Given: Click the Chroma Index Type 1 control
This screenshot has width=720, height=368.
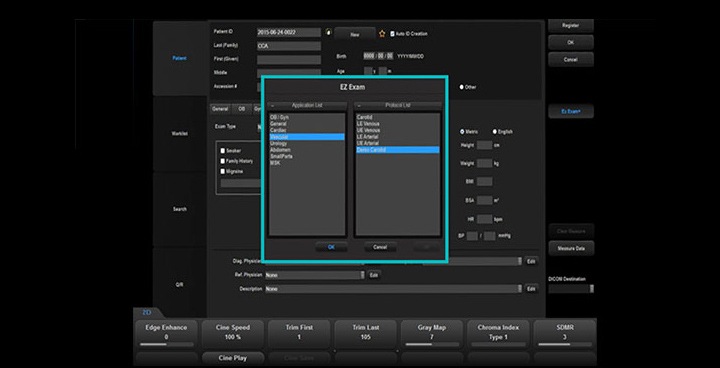Looking at the screenshot, I should click(x=498, y=335).
